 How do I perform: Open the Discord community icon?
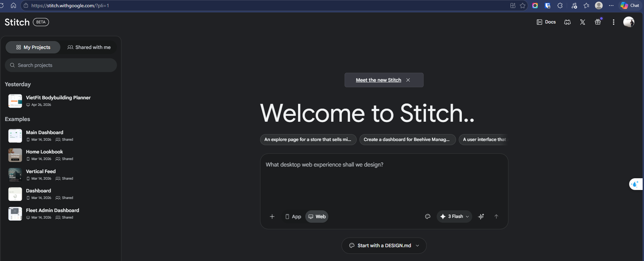click(567, 22)
